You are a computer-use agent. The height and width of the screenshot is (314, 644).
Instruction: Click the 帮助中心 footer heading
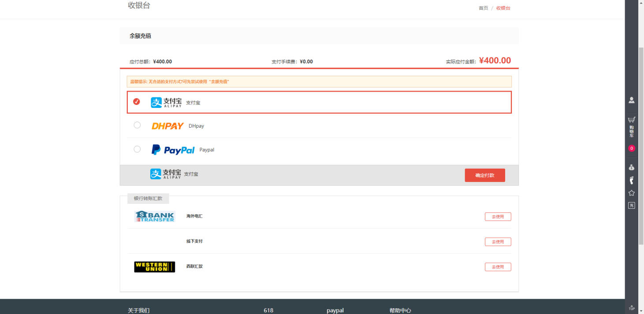point(400,310)
